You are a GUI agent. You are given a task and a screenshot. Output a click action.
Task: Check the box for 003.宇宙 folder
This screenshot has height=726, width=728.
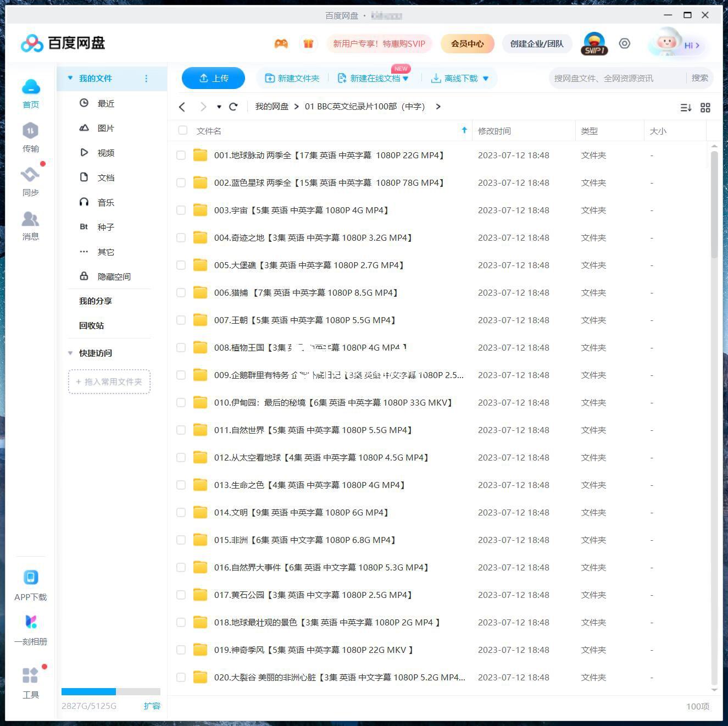[181, 210]
